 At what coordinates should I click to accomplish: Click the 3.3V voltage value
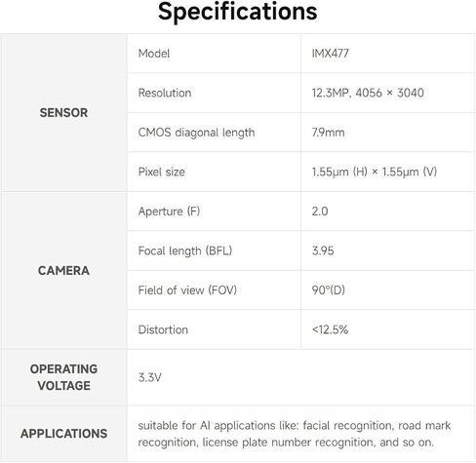(149, 377)
